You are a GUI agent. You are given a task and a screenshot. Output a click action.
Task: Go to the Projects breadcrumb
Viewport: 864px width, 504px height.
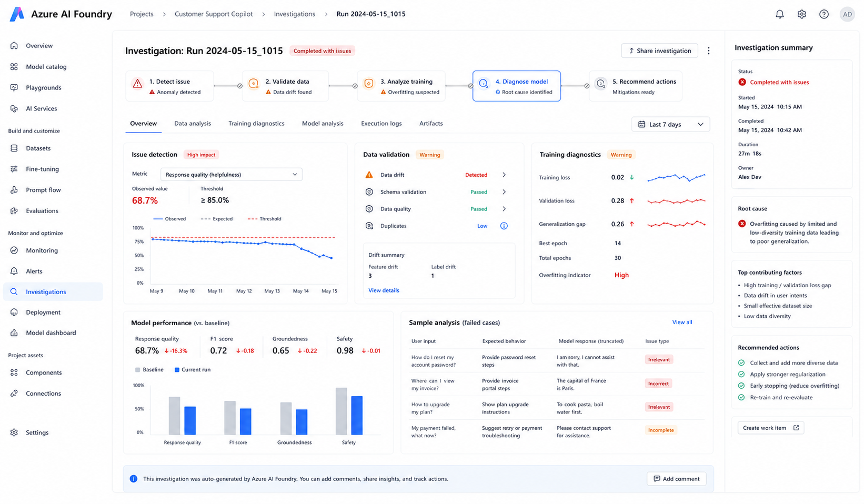(x=142, y=14)
